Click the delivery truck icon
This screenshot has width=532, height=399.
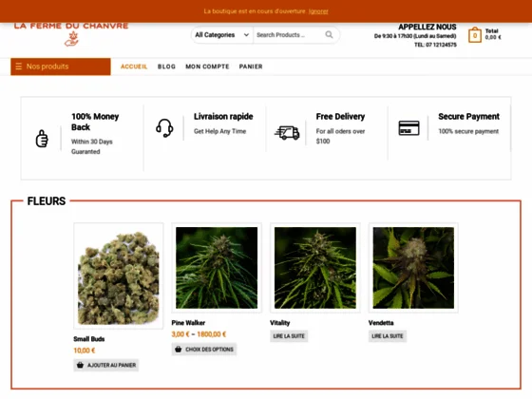pyautogui.click(x=287, y=133)
